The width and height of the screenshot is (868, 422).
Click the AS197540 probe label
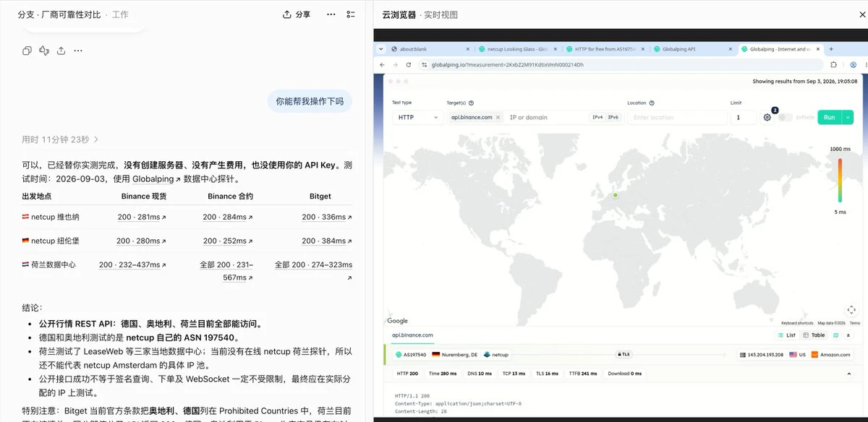(411, 355)
